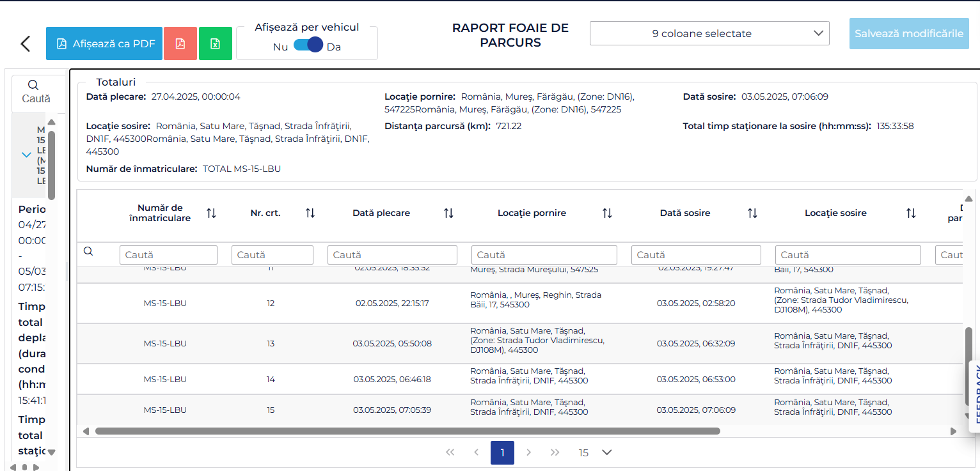
Task: Sort by Dată plecare column
Action: (448, 213)
